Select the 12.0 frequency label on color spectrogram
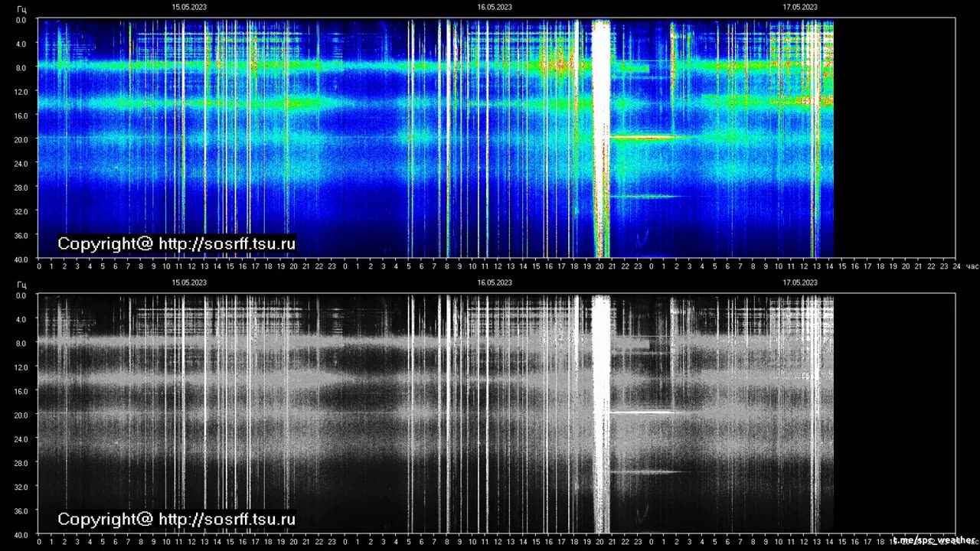 point(21,92)
